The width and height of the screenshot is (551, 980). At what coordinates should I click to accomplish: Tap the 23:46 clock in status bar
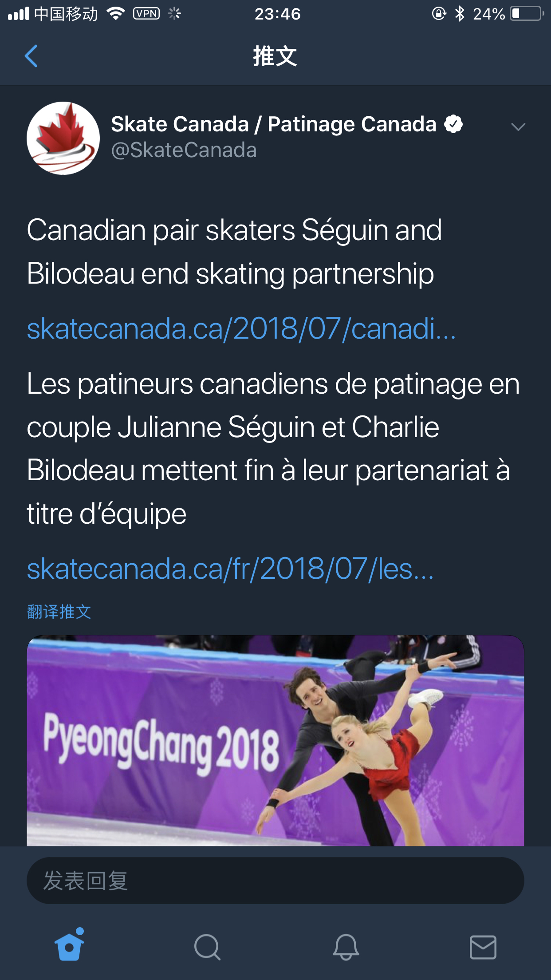click(277, 14)
